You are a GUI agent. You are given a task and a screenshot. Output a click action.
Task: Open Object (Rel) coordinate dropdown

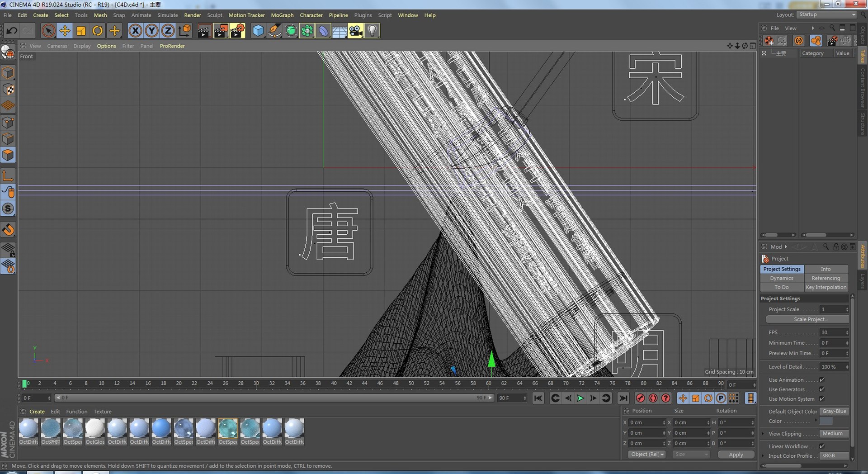click(647, 455)
